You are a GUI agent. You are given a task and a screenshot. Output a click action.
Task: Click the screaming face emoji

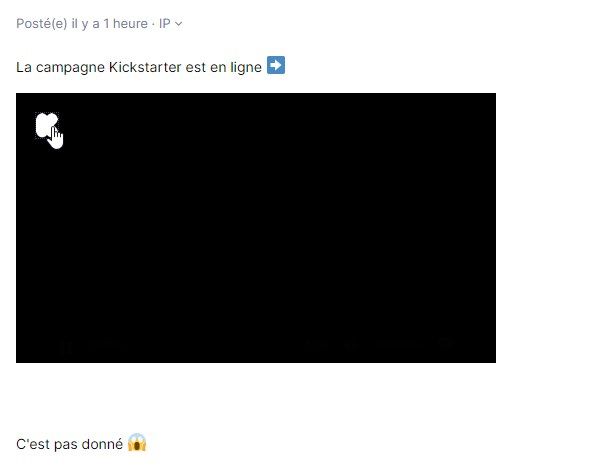[x=137, y=442]
